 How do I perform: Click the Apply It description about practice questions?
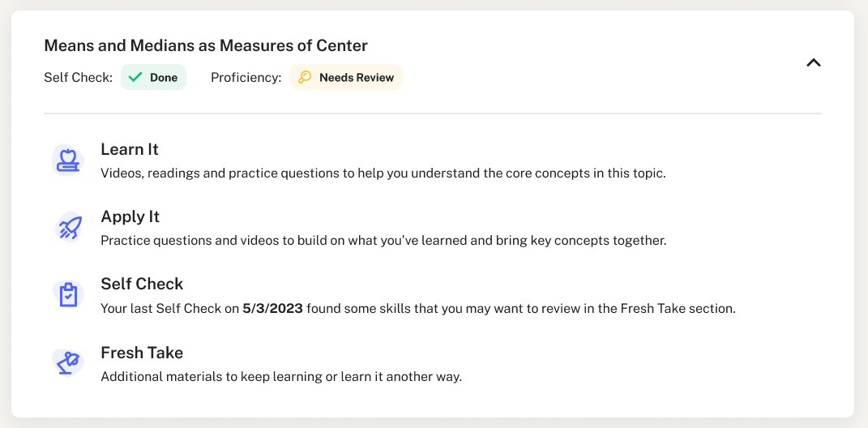tap(383, 241)
